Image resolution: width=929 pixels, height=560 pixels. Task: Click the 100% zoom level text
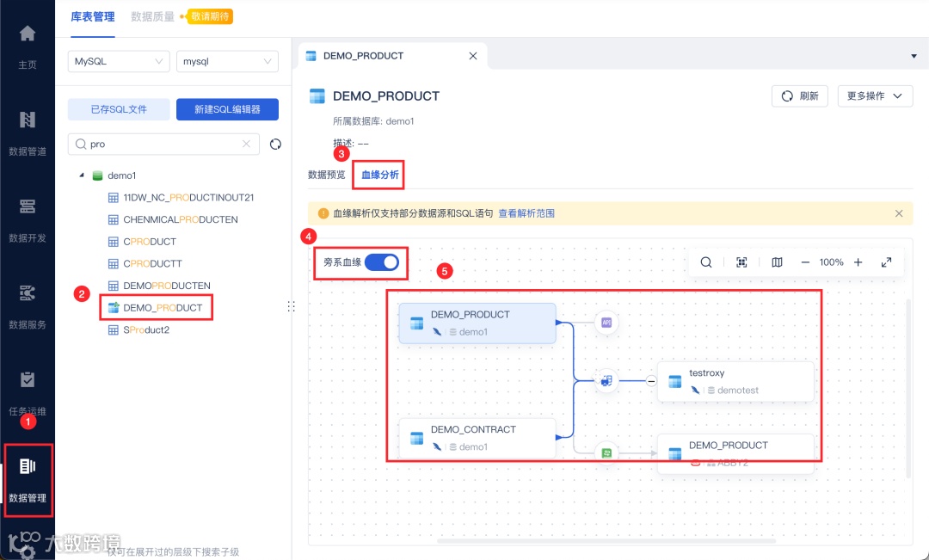tap(831, 262)
